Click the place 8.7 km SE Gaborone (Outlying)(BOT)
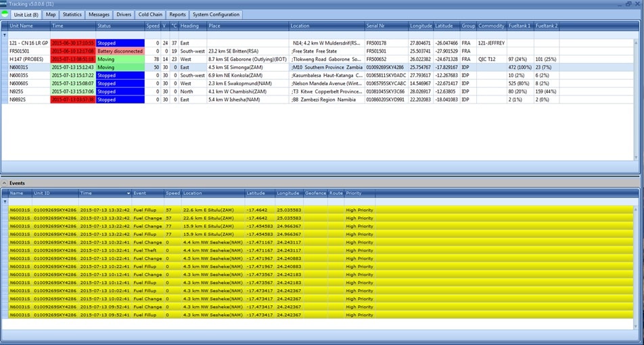 (247, 59)
